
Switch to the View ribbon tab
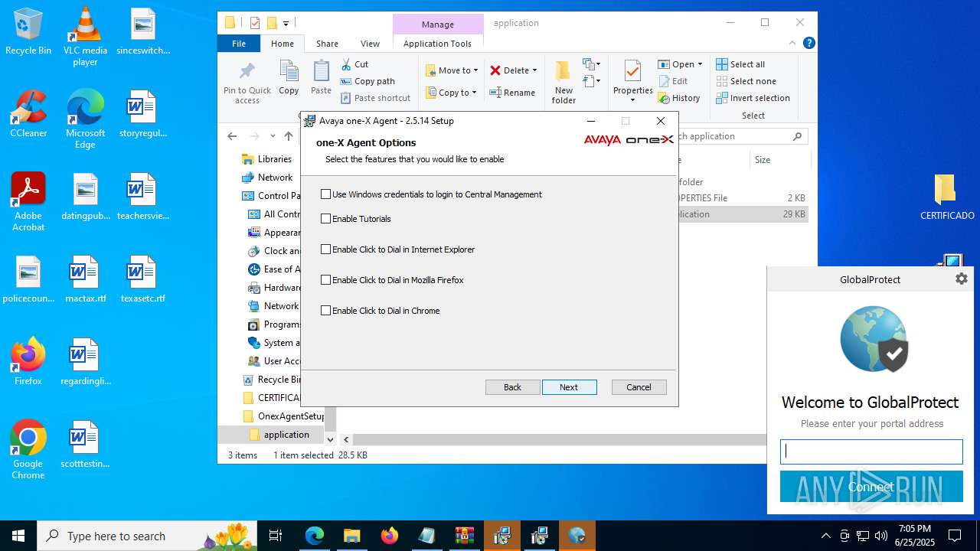pyautogui.click(x=370, y=44)
